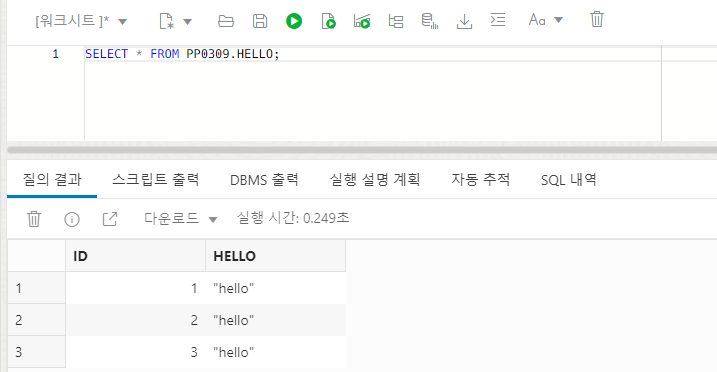Open the SQL 내역 tab
The image size is (717, 372).
pyautogui.click(x=569, y=180)
